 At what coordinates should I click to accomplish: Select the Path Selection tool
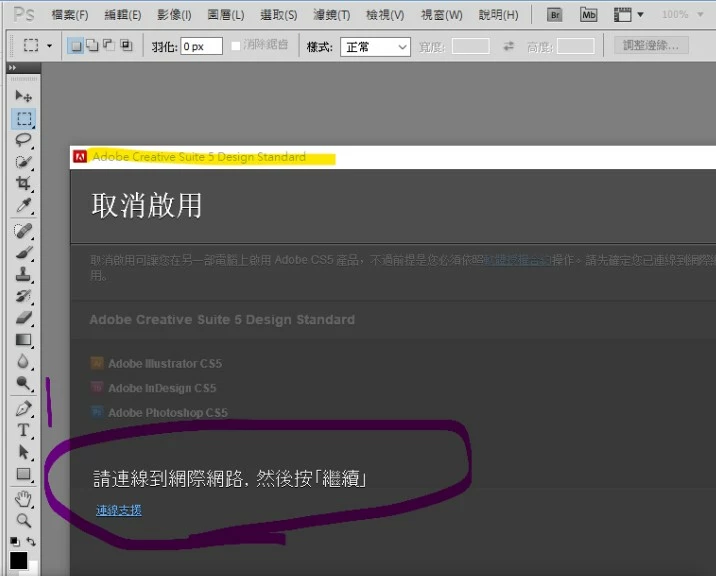pos(23,452)
